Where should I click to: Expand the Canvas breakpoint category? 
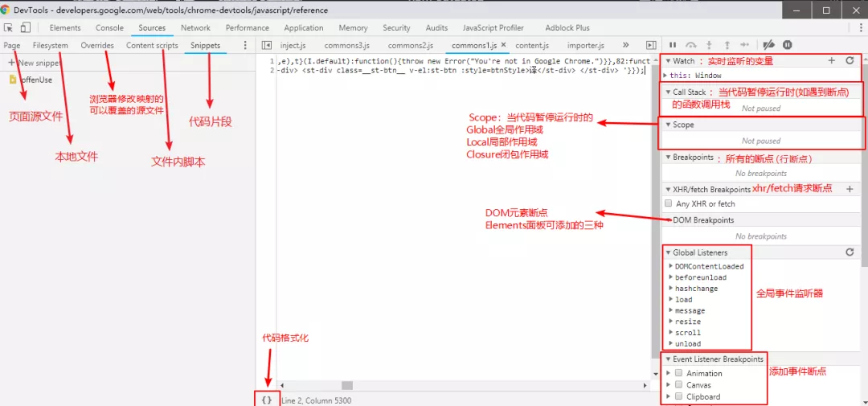[668, 384]
